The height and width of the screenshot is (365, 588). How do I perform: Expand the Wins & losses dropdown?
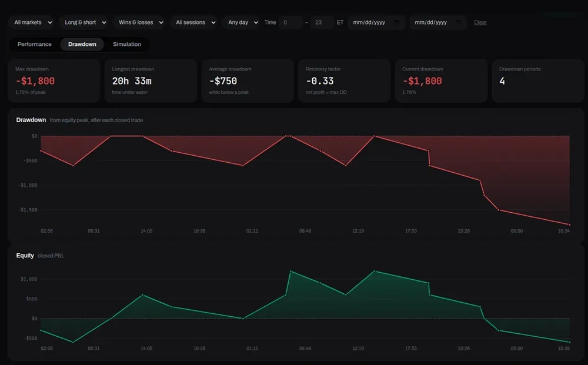pyautogui.click(x=139, y=22)
